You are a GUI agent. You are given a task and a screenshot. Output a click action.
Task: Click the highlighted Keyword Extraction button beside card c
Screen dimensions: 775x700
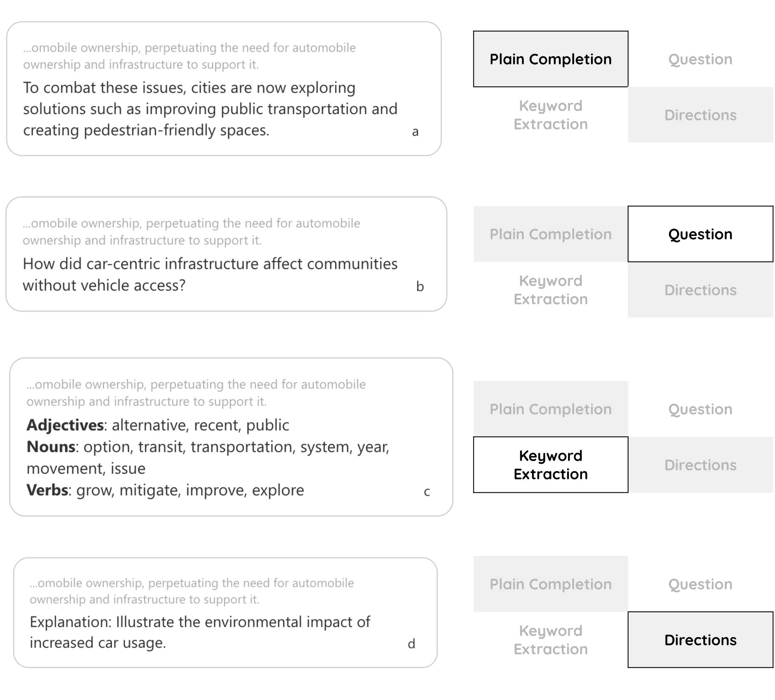click(550, 465)
